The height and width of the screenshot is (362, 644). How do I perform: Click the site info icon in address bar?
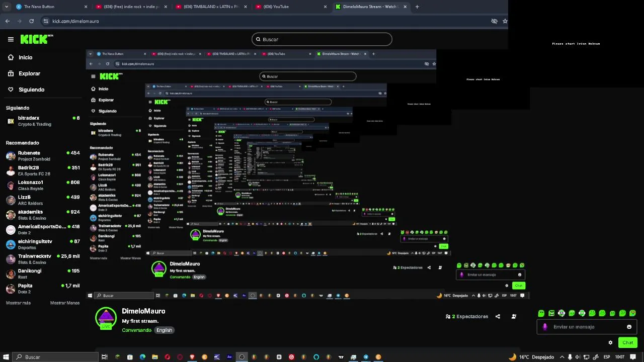(46, 21)
